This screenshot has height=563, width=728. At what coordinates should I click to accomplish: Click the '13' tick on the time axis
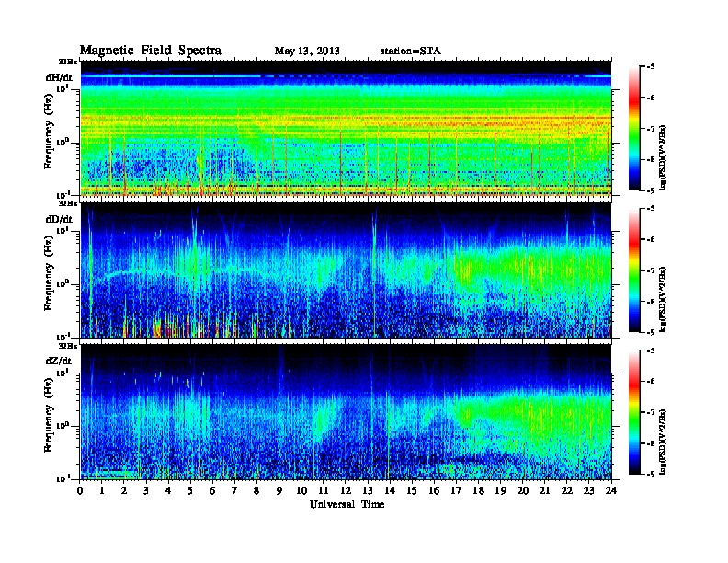point(368,491)
